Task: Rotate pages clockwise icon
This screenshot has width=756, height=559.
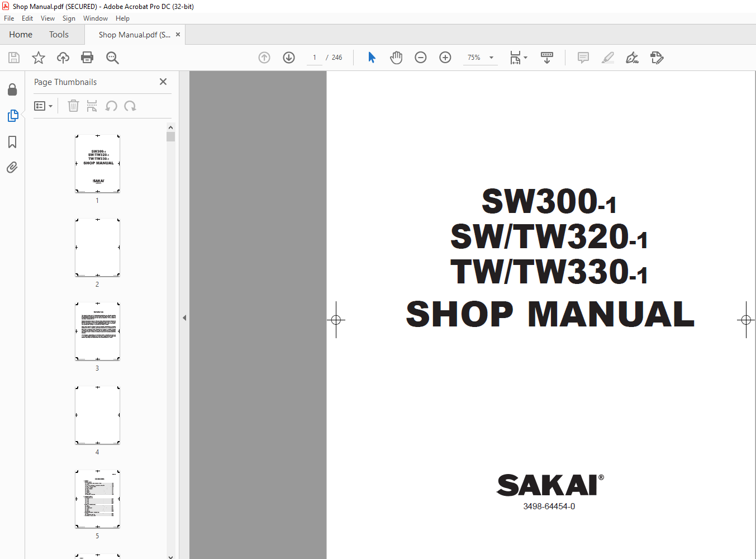Action: tap(130, 106)
